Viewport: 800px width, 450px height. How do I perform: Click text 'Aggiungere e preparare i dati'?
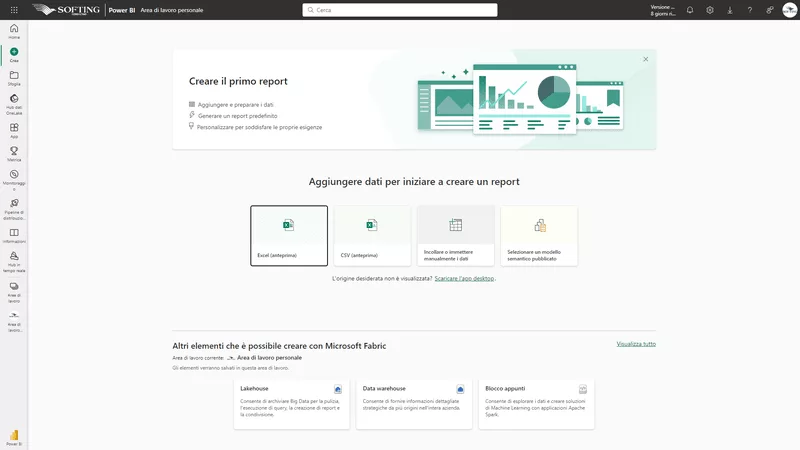point(236,105)
